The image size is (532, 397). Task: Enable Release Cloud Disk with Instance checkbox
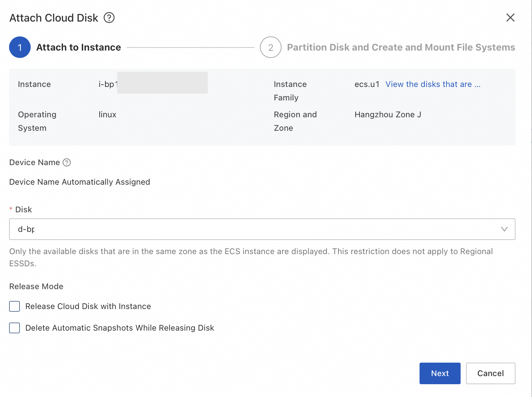click(14, 306)
